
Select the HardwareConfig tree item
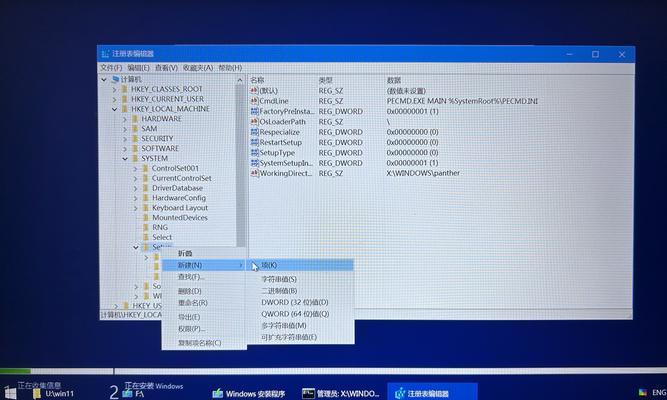(179, 198)
